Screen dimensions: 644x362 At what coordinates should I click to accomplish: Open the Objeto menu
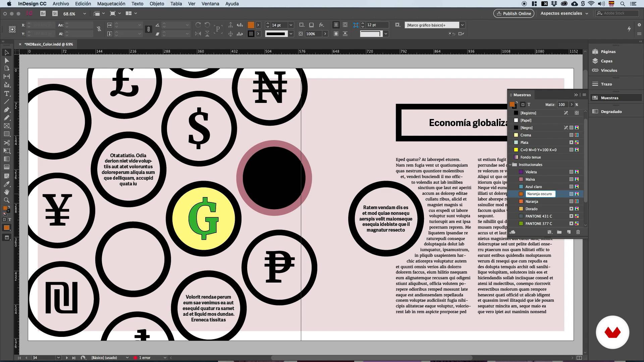pos(157,4)
